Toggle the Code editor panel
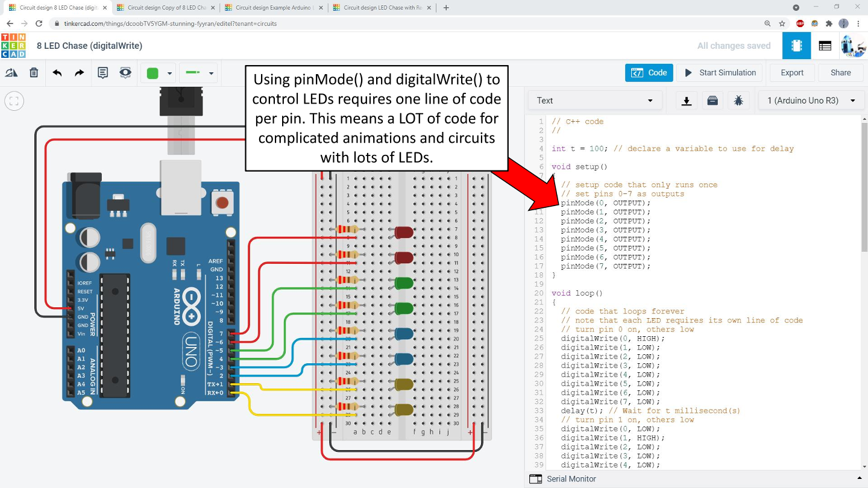 click(x=649, y=73)
